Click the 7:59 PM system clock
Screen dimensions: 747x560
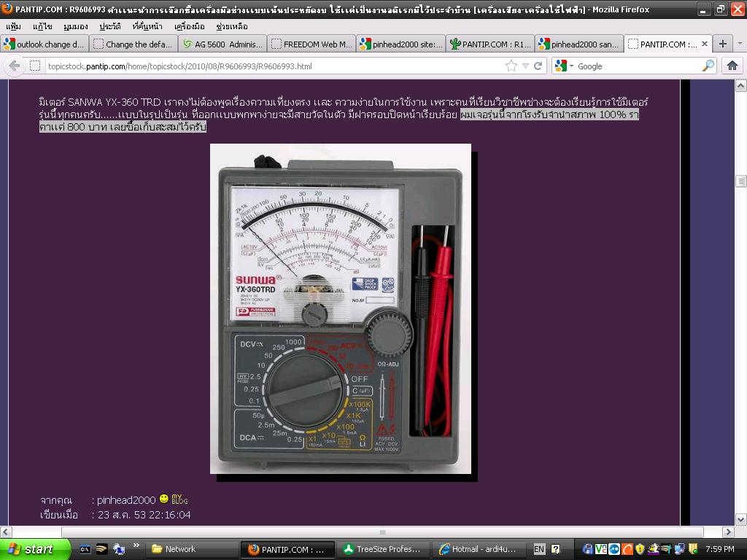point(720,549)
